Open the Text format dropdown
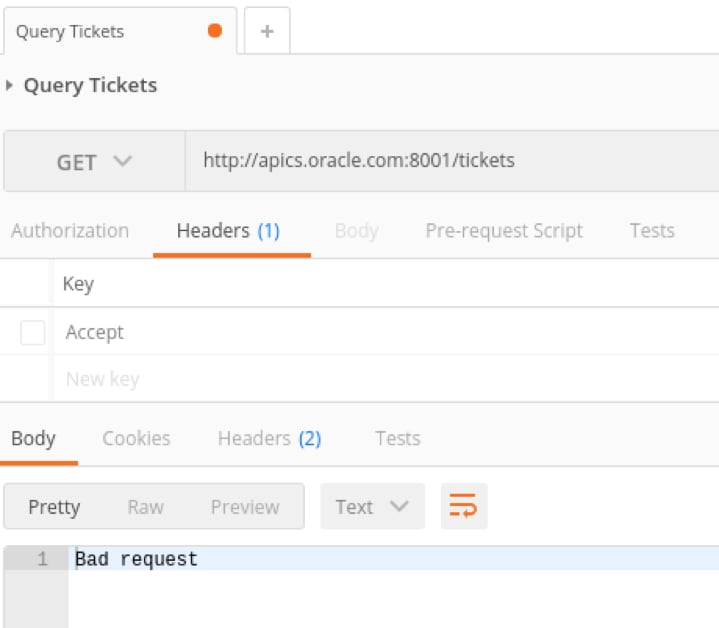Viewport: 719px width, 628px height. (372, 506)
